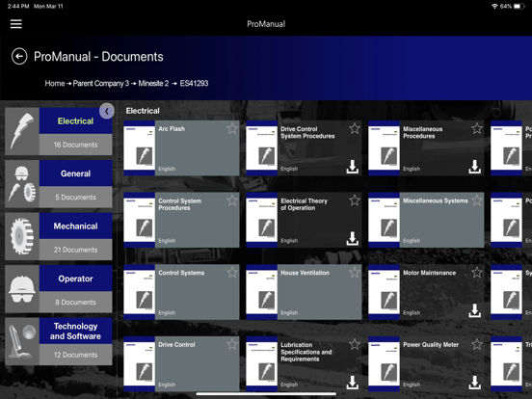Click the House Ventilation title text
This screenshot has width=532, height=399.
click(305, 273)
